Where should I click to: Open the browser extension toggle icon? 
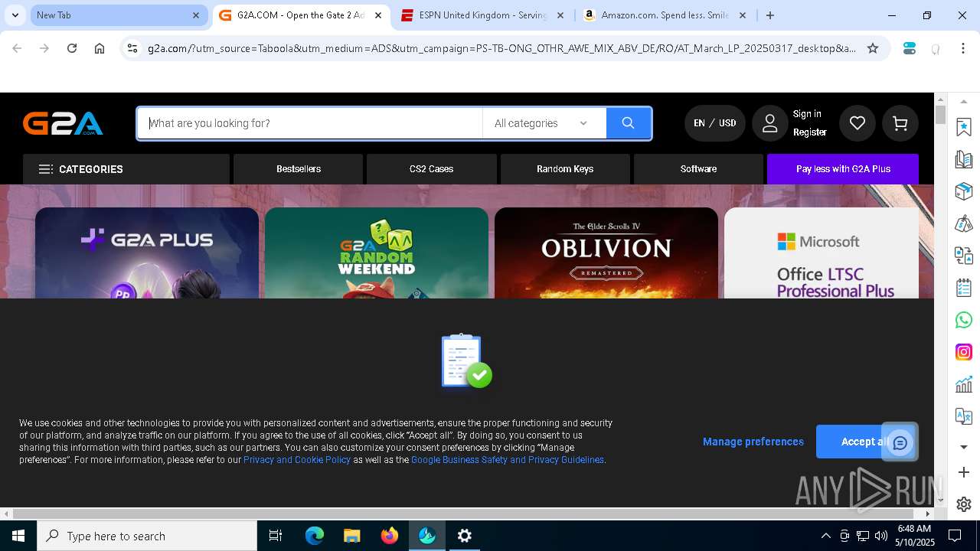[910, 48]
